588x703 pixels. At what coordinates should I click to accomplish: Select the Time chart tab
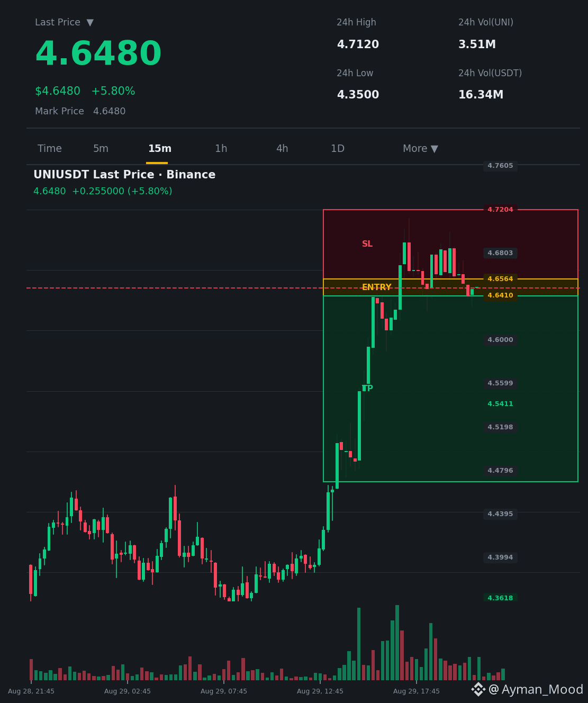click(50, 149)
